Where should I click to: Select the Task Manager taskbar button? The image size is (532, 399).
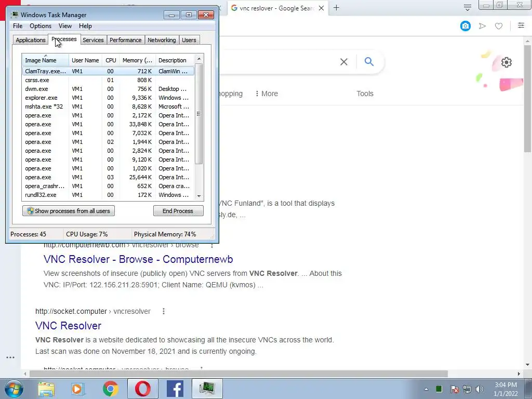click(x=207, y=389)
